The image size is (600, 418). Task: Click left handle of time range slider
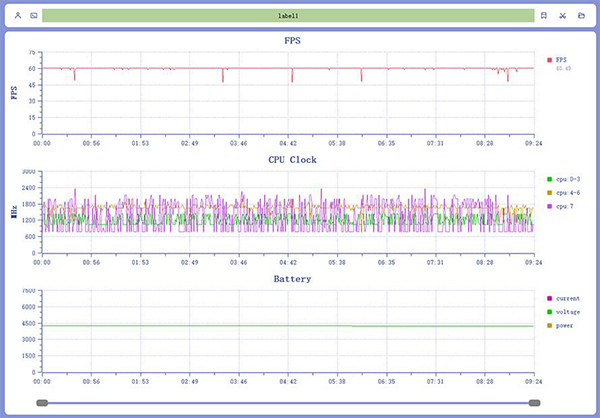(42, 402)
